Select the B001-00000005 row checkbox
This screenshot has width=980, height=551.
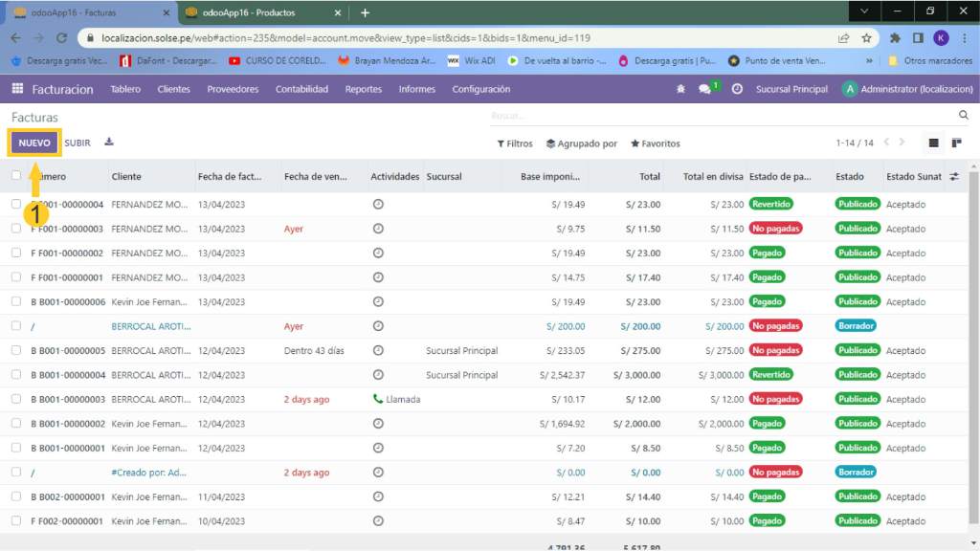16,350
